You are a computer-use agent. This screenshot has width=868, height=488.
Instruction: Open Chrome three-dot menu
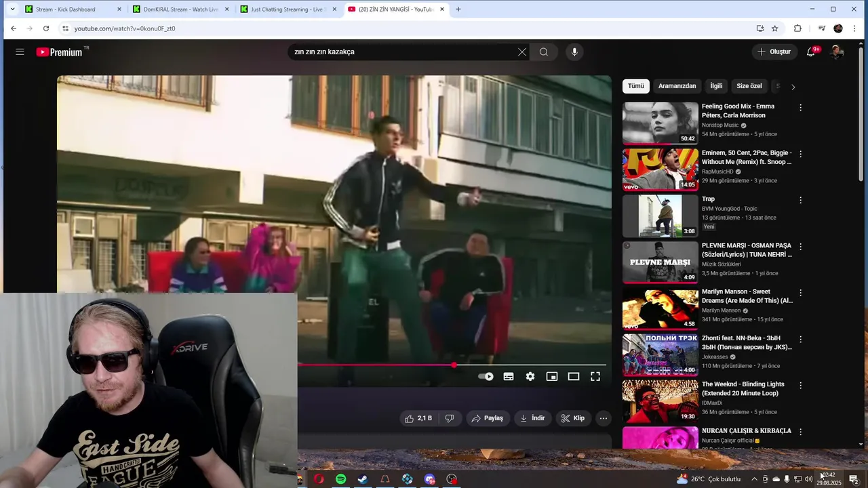point(854,28)
